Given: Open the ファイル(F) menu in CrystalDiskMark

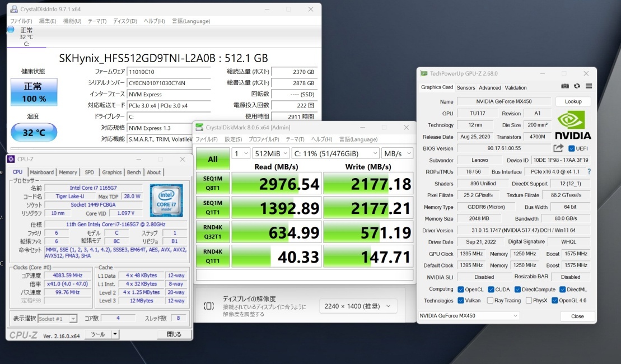Looking at the screenshot, I should click(207, 139).
